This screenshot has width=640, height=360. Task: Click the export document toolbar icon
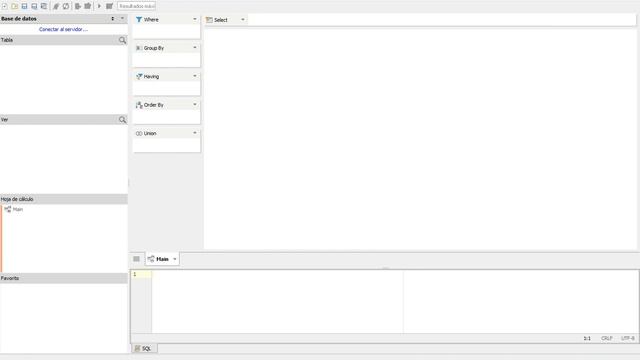click(x=78, y=6)
